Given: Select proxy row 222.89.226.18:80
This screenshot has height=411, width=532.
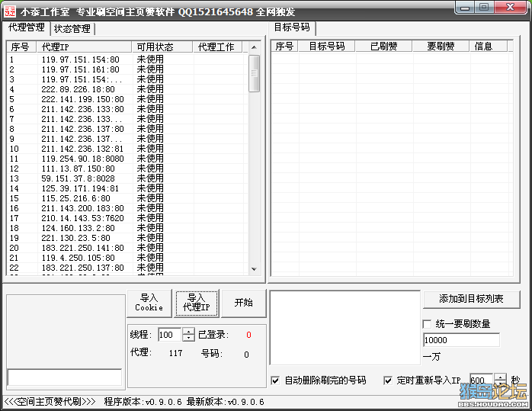Looking at the screenshot, I should click(x=127, y=89).
